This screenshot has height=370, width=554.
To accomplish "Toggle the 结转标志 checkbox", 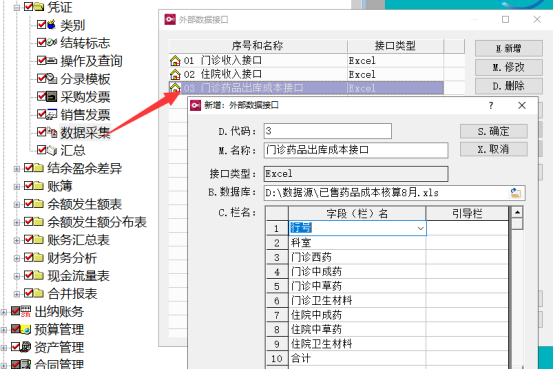I will click(x=42, y=42).
